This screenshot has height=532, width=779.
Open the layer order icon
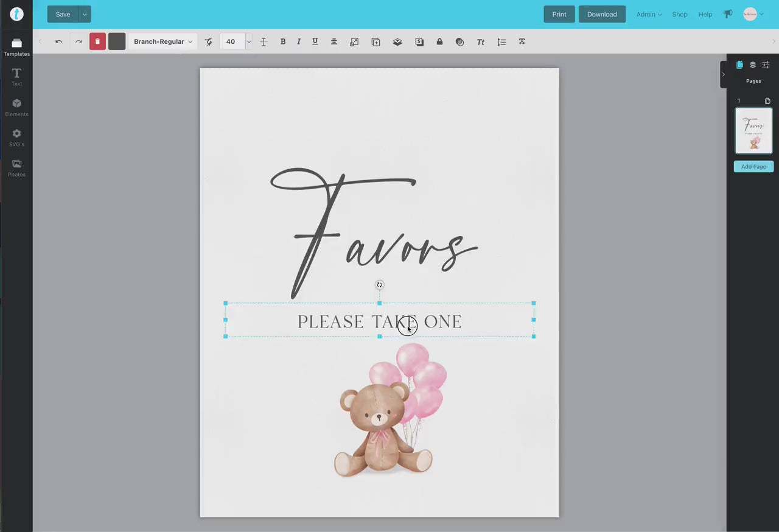tap(397, 41)
